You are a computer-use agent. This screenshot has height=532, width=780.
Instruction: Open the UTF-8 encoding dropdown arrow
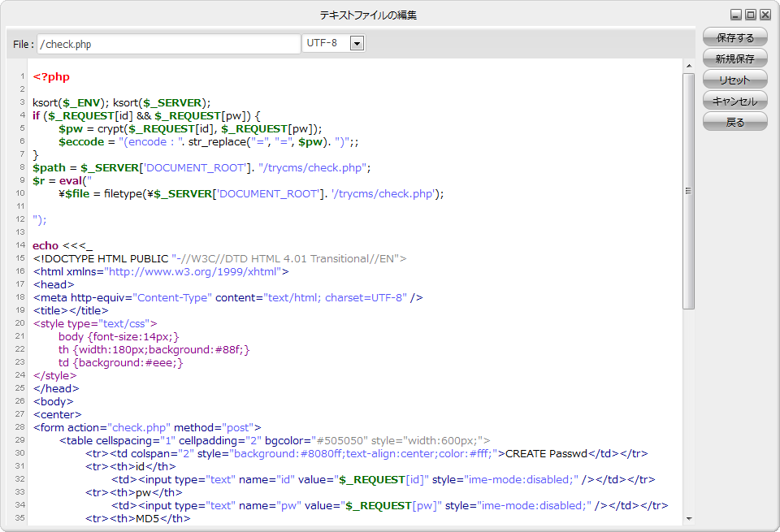click(x=357, y=43)
